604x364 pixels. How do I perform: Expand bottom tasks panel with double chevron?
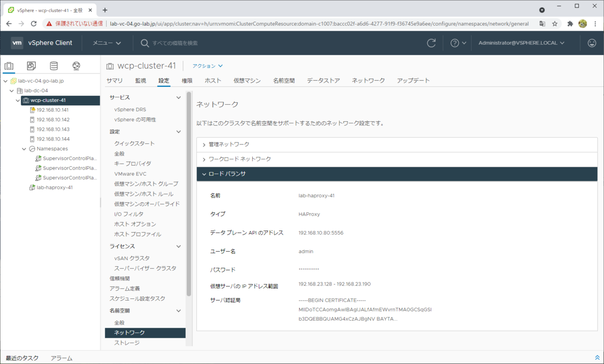[597, 357]
